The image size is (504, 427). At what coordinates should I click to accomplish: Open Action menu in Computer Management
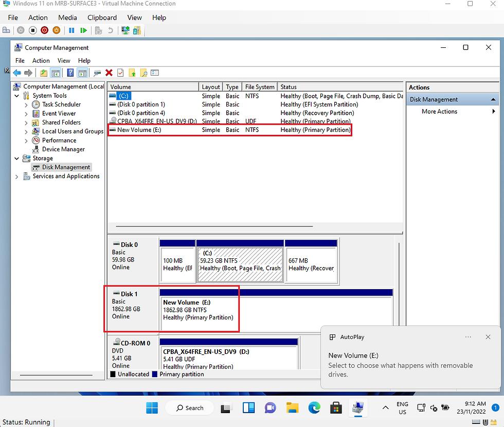[x=41, y=61]
